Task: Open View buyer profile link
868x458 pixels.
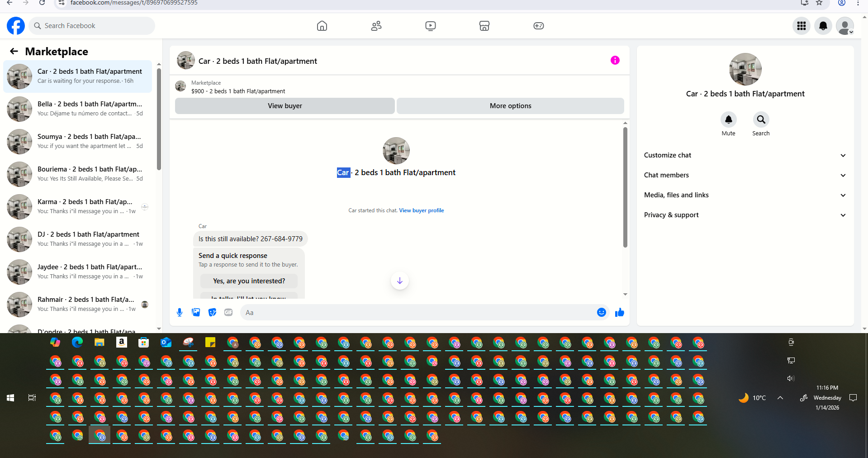Action: pos(422,210)
